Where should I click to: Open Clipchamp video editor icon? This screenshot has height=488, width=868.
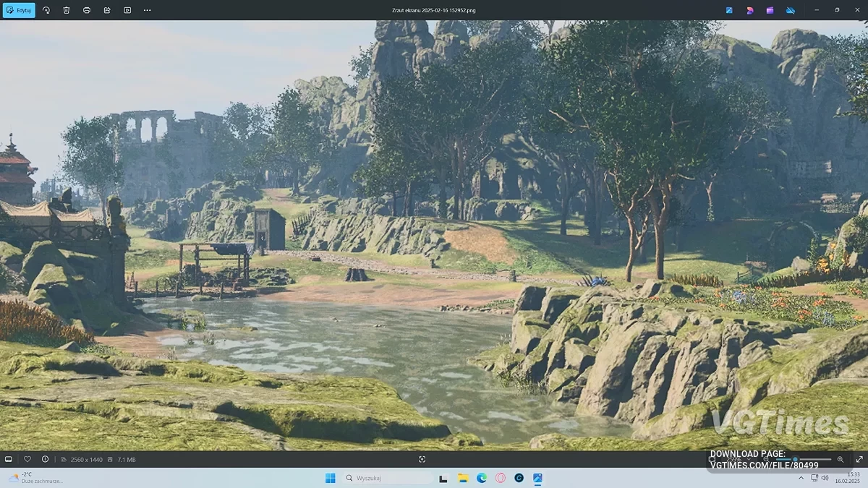click(770, 10)
